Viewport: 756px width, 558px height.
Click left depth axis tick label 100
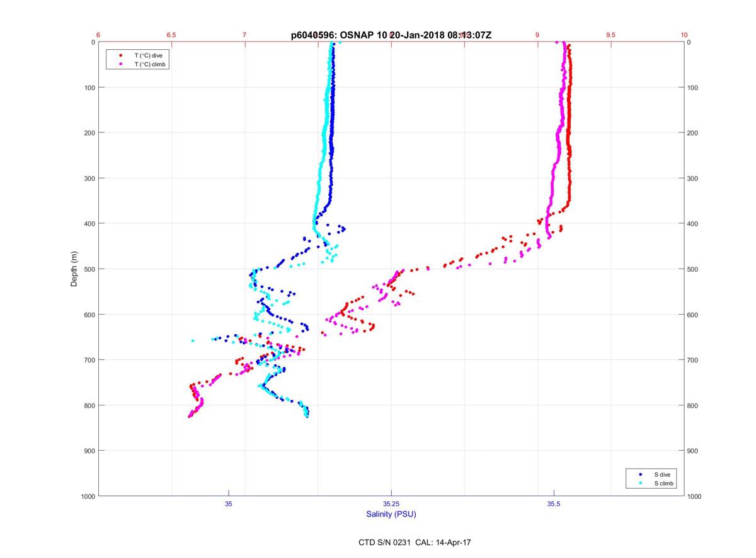coord(89,88)
